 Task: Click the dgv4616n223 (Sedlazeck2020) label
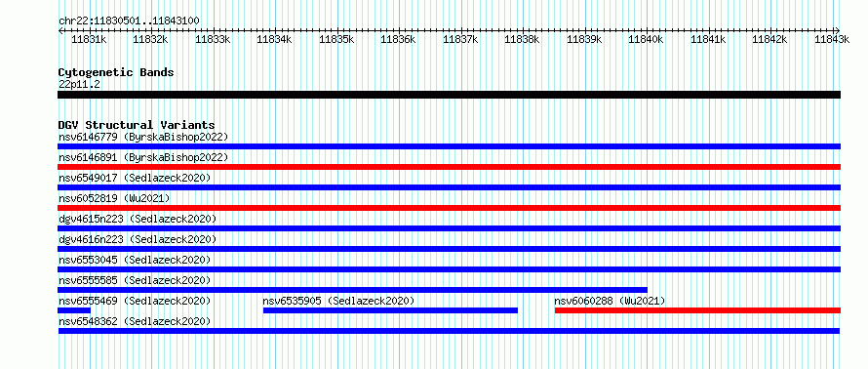(x=138, y=239)
